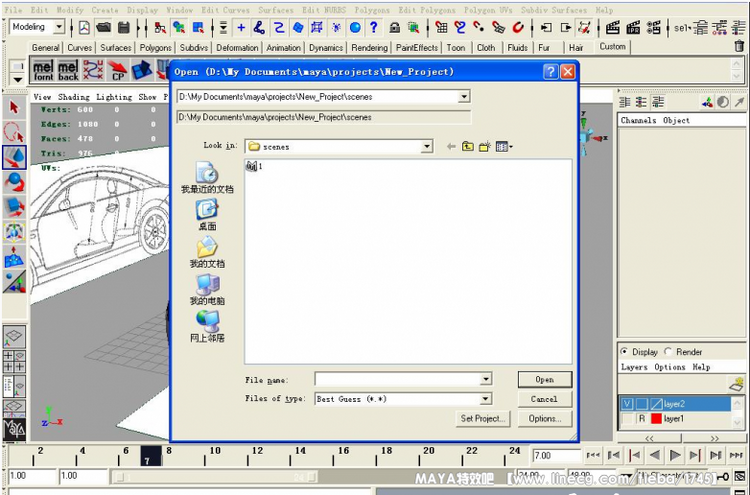
Task: Click the Cancel button in dialog
Action: (x=544, y=399)
